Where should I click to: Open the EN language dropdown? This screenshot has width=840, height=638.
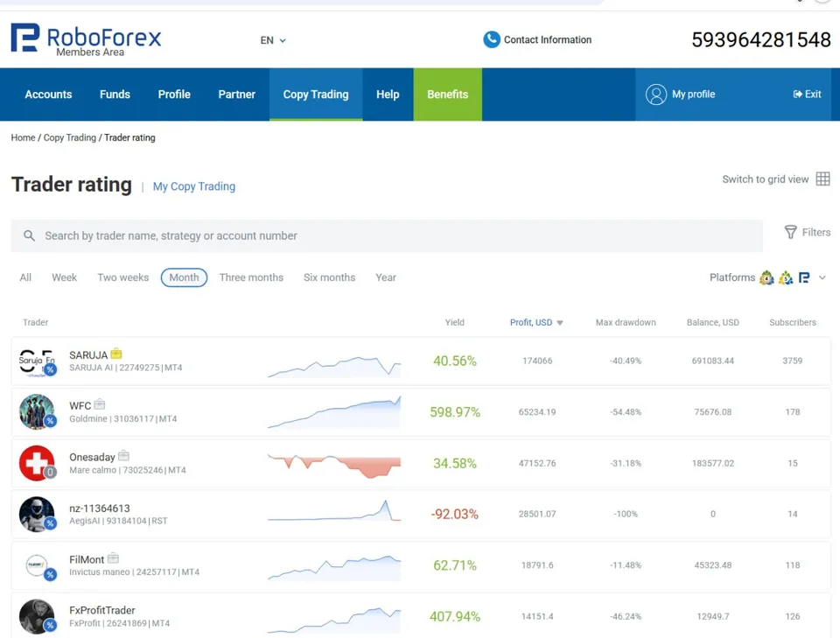[273, 40]
